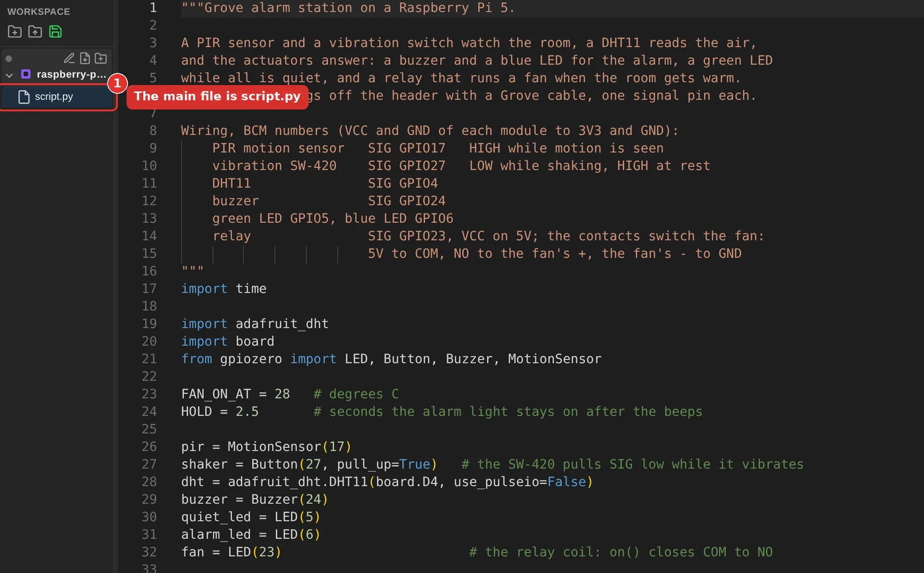Image resolution: width=924 pixels, height=573 pixels.
Task: Click the 'import board' line
Action: (228, 341)
